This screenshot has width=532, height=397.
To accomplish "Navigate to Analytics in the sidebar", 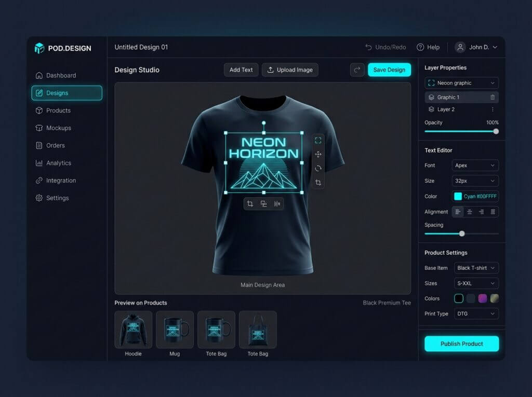I will tap(67, 163).
